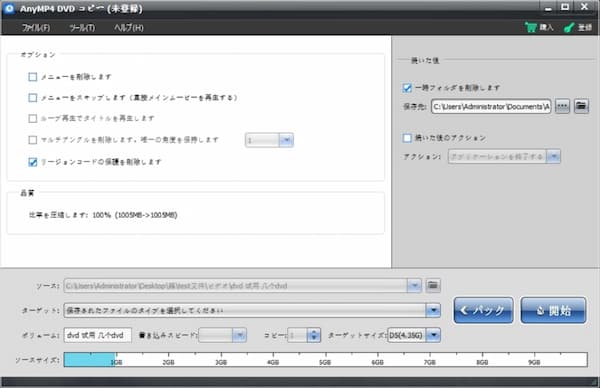Toggle skip menu (play main movie) checkbox
Screen dimensions: 600x388
click(x=33, y=98)
